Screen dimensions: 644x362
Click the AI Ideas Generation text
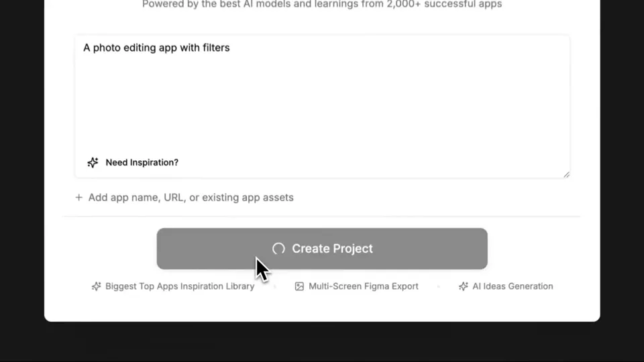point(513,286)
